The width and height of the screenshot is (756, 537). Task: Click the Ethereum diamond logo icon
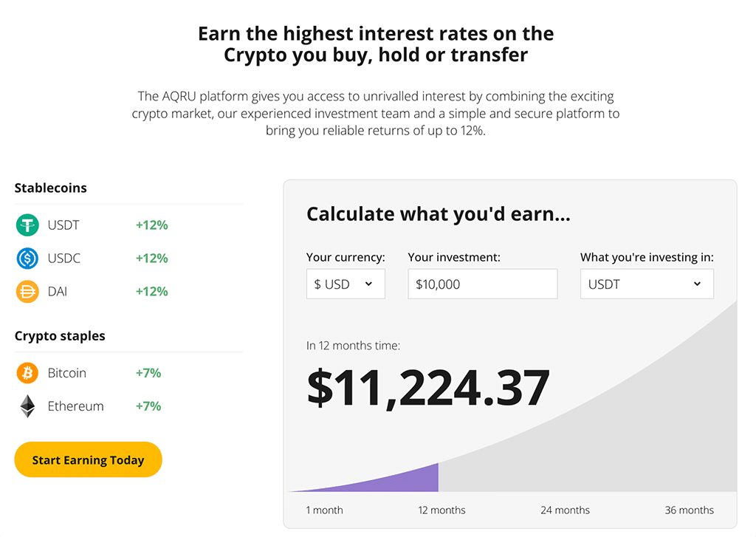[27, 406]
